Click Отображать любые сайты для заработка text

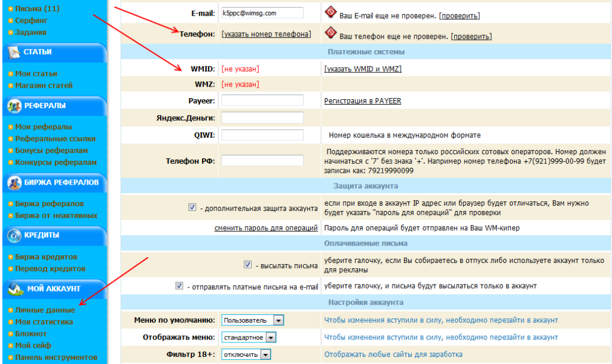[x=393, y=354]
